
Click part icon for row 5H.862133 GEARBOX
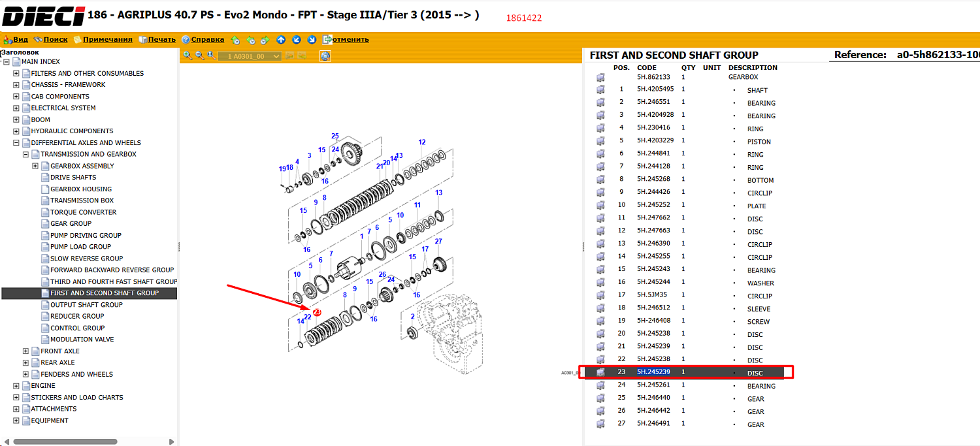pos(600,77)
